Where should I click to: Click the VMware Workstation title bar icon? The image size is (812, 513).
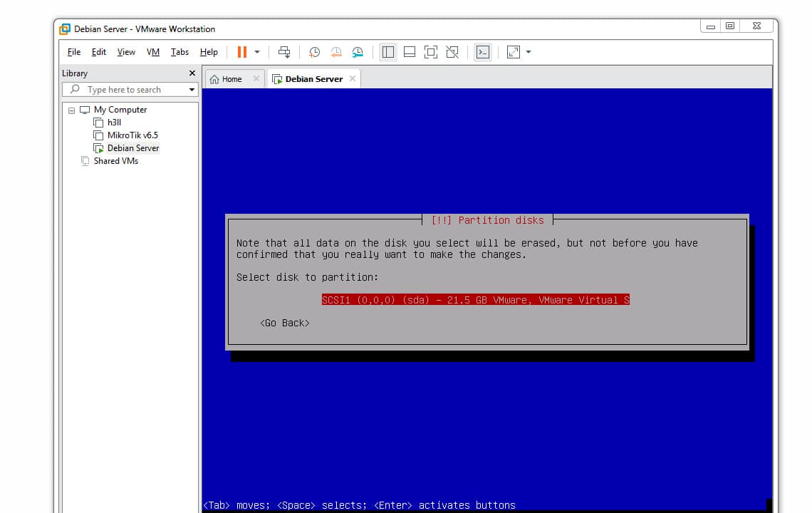(65, 29)
